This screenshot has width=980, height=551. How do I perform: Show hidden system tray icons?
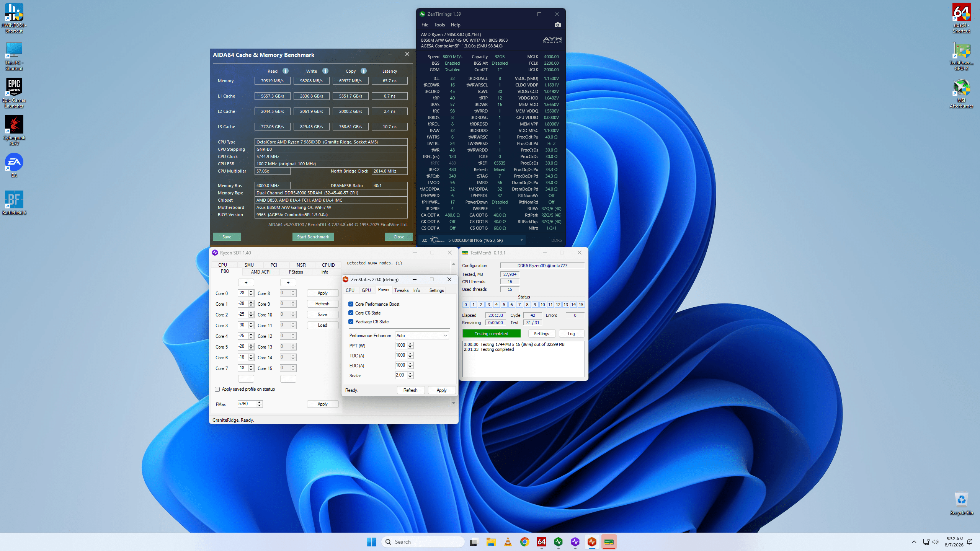click(x=914, y=542)
